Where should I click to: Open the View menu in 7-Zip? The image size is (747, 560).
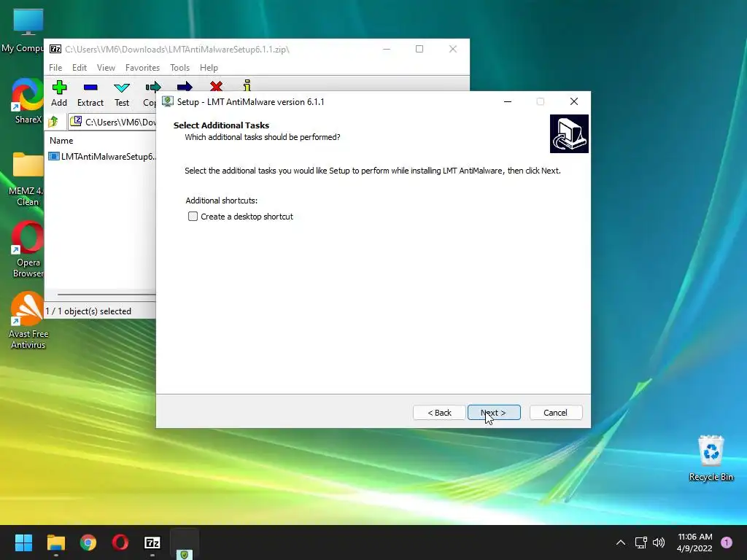[106, 68]
